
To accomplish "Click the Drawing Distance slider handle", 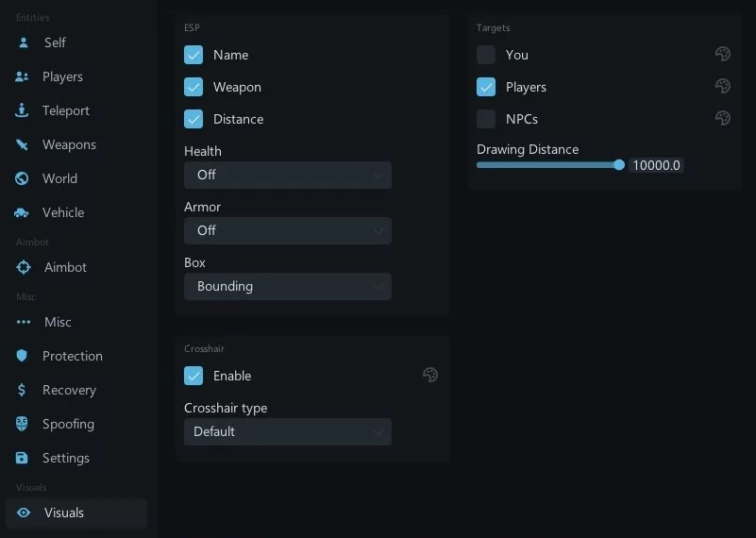I will (619, 165).
